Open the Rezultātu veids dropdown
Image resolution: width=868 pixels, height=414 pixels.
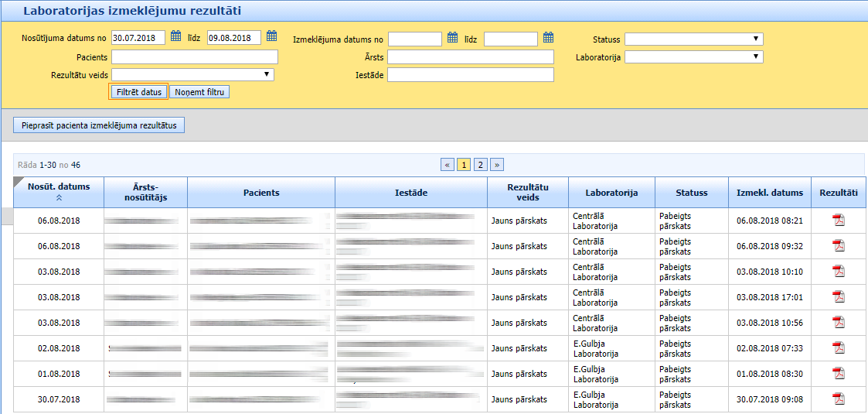192,75
